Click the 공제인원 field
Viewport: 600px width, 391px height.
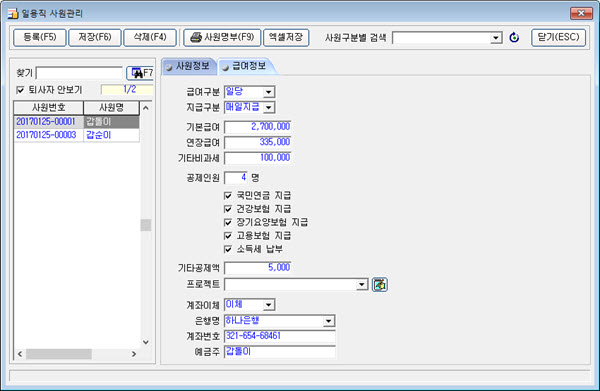click(236, 178)
